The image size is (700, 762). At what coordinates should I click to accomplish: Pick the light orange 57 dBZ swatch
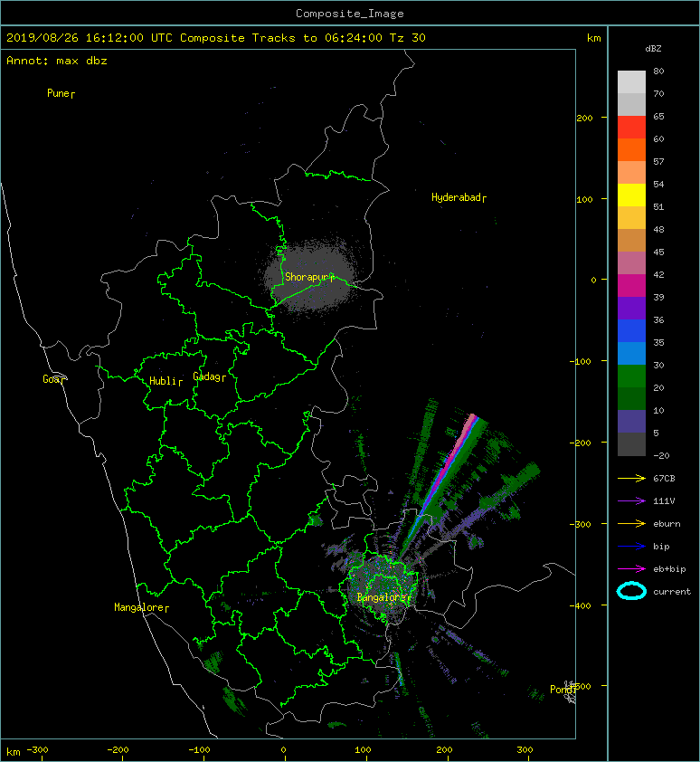pos(631,172)
